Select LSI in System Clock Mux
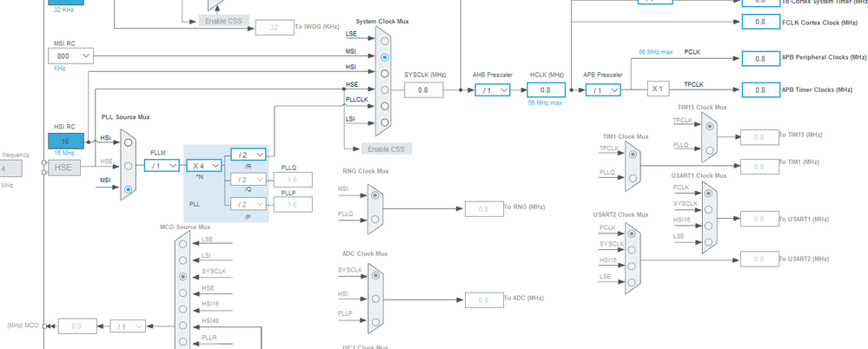 (x=385, y=122)
